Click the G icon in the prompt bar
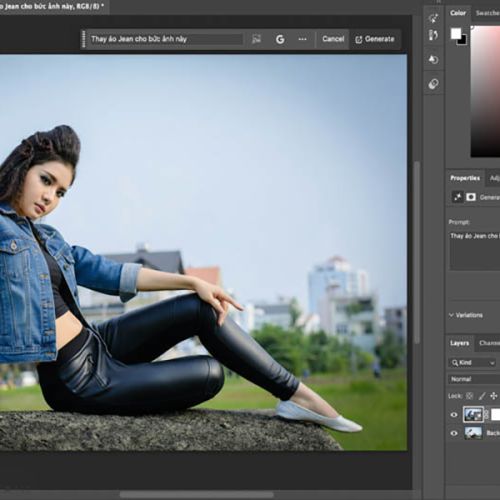The height and width of the screenshot is (500, 500). click(x=280, y=39)
